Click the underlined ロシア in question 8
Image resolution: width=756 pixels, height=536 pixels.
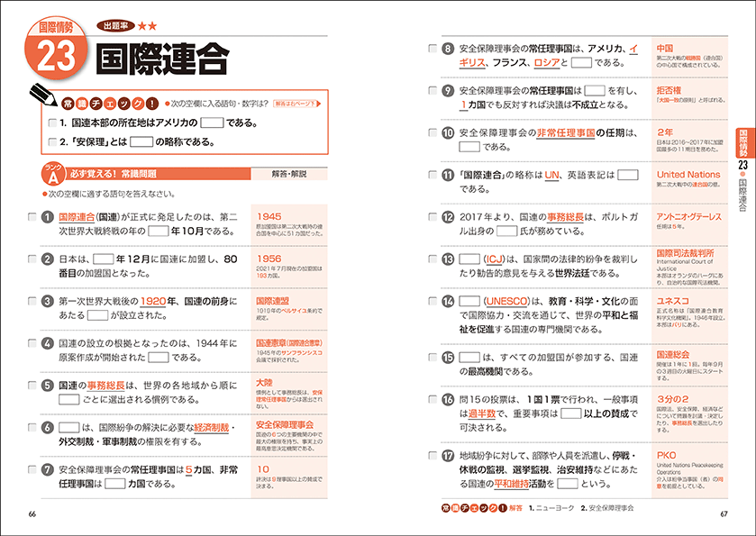[546, 63]
